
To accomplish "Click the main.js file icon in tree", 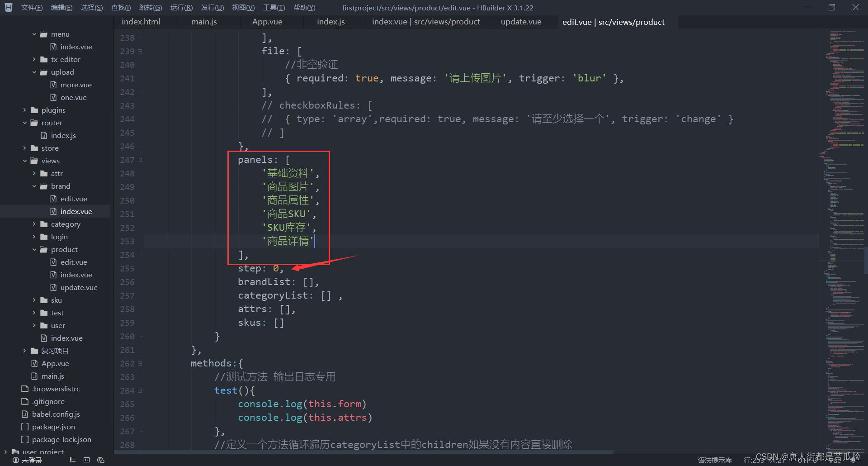I will (x=34, y=376).
